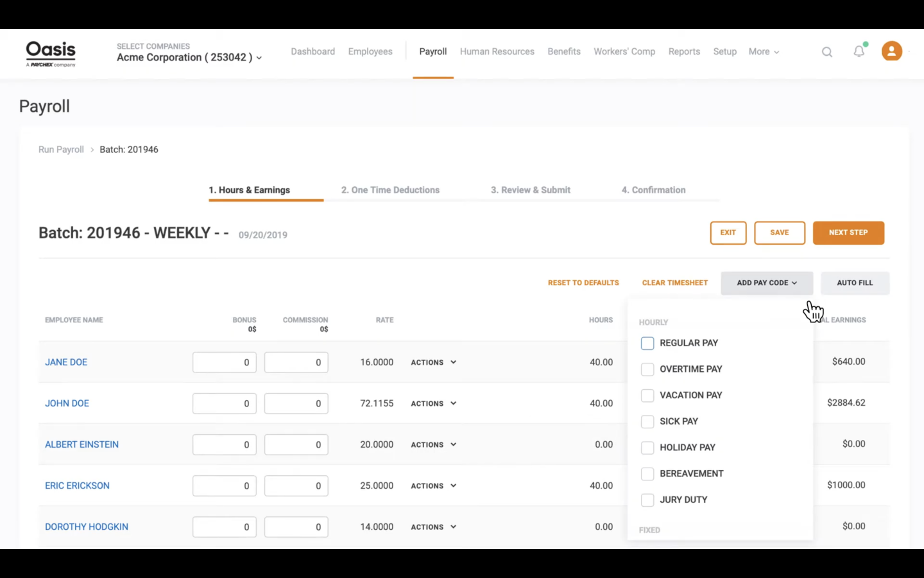
Task: Toggle the Holiday Pay checkbox
Action: [647, 448]
